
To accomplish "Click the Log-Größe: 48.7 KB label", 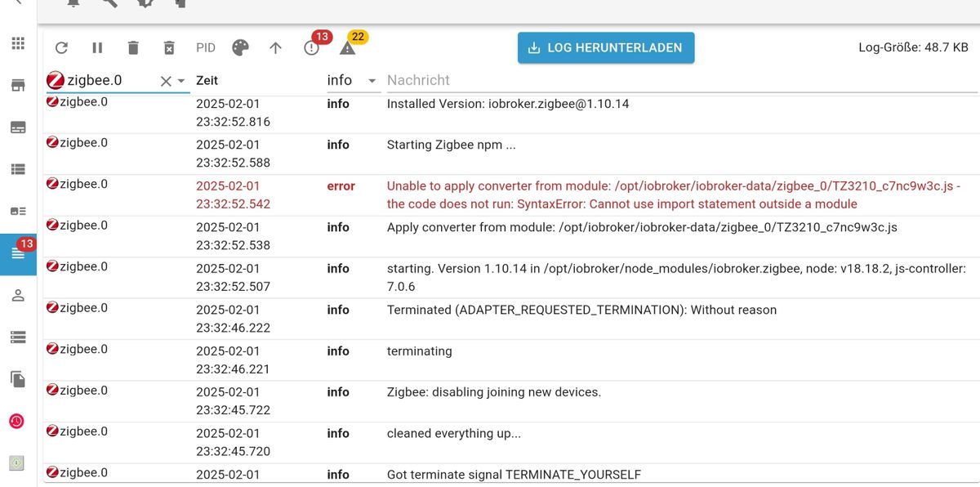I will [x=914, y=47].
